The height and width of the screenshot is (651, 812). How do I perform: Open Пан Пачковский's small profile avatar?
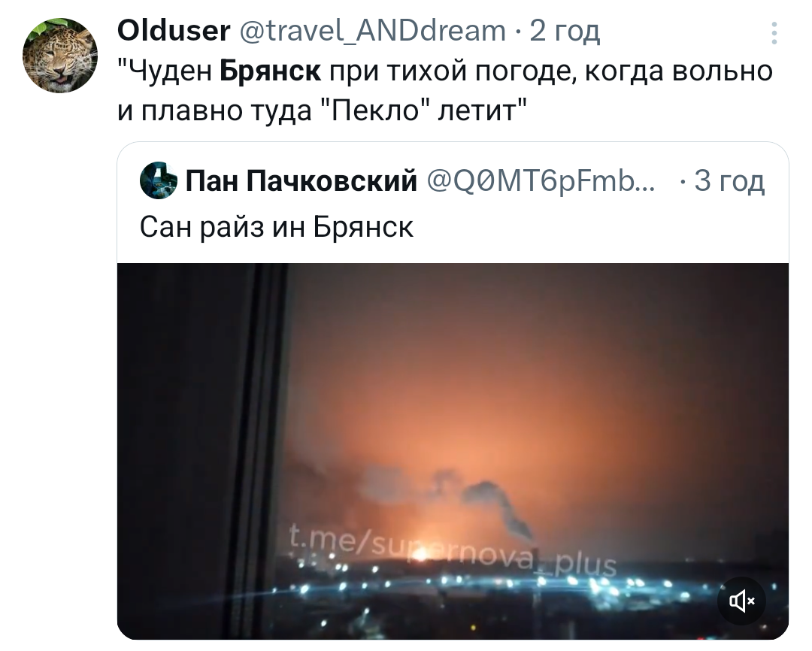pos(159,180)
